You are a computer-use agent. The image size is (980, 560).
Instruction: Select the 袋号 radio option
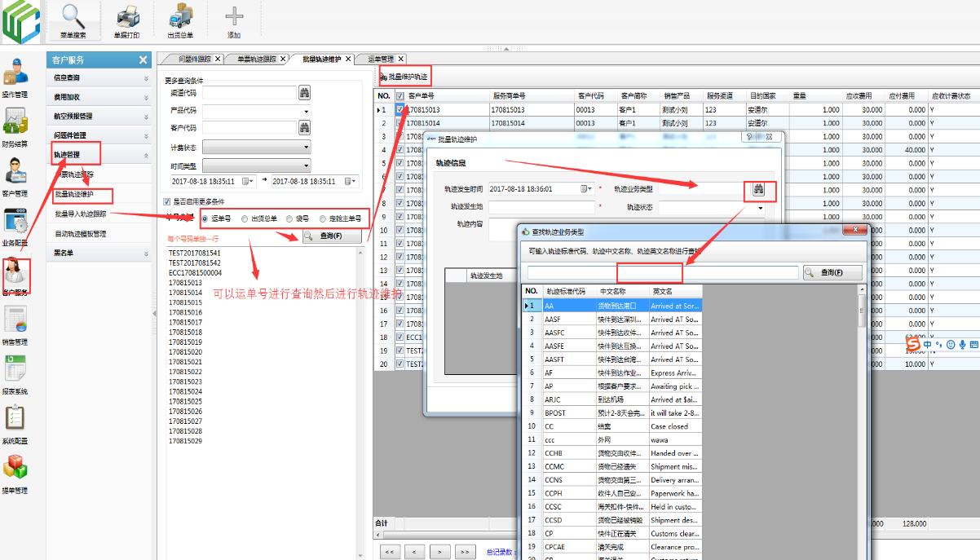[x=289, y=218]
